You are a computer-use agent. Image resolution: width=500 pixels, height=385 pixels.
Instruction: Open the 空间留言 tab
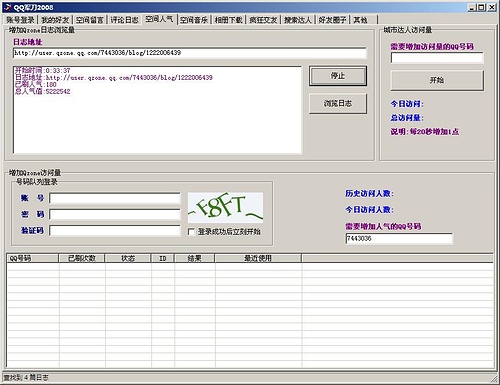(90, 20)
